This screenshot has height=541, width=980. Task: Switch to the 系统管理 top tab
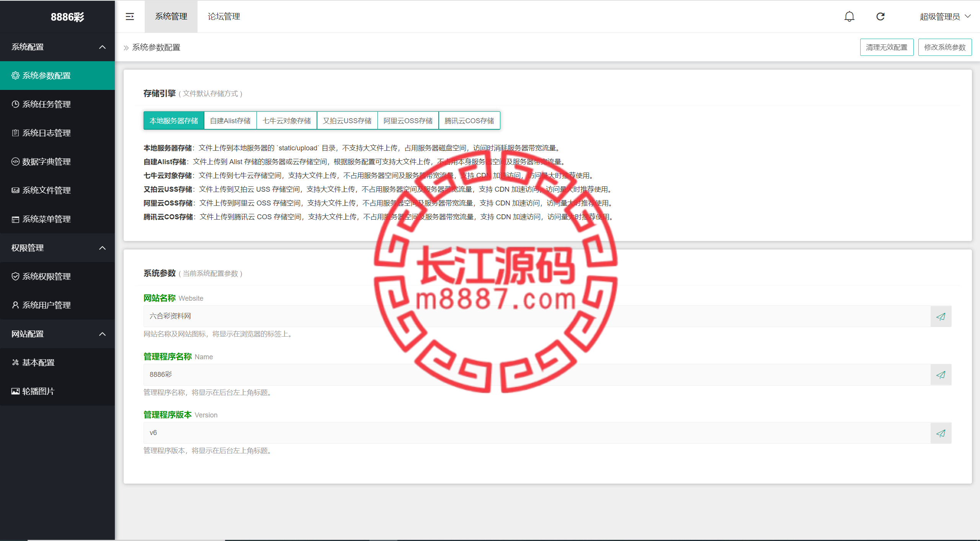click(x=171, y=16)
